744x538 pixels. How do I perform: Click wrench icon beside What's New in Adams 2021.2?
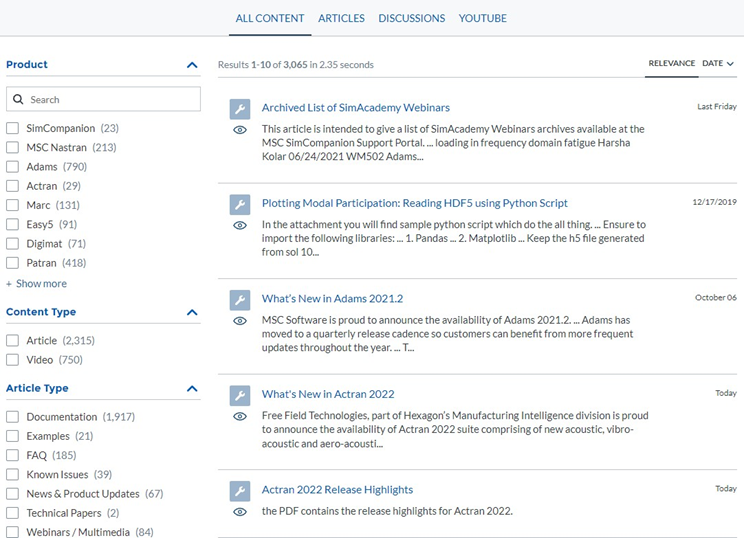pyautogui.click(x=239, y=300)
